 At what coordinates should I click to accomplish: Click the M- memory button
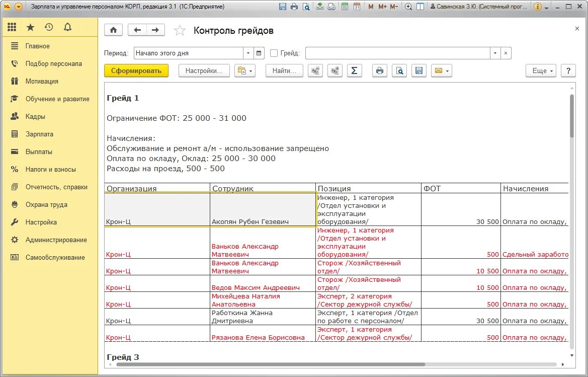pos(394,7)
